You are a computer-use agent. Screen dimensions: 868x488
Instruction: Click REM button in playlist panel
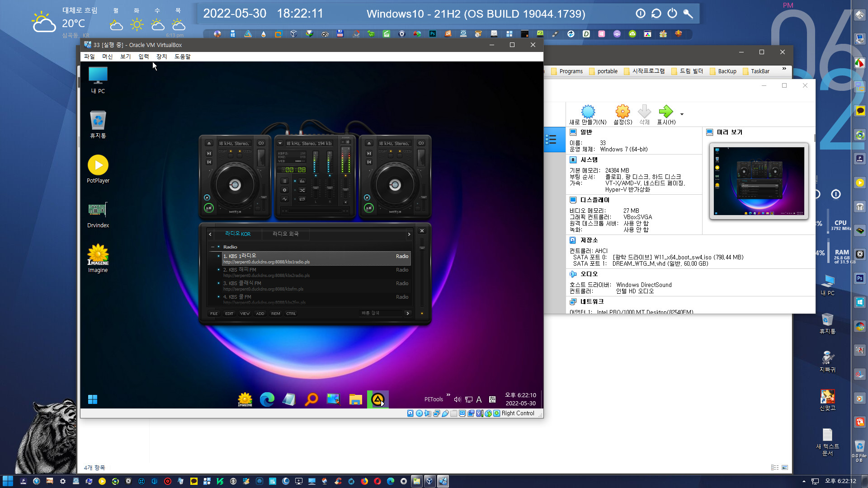coord(275,314)
